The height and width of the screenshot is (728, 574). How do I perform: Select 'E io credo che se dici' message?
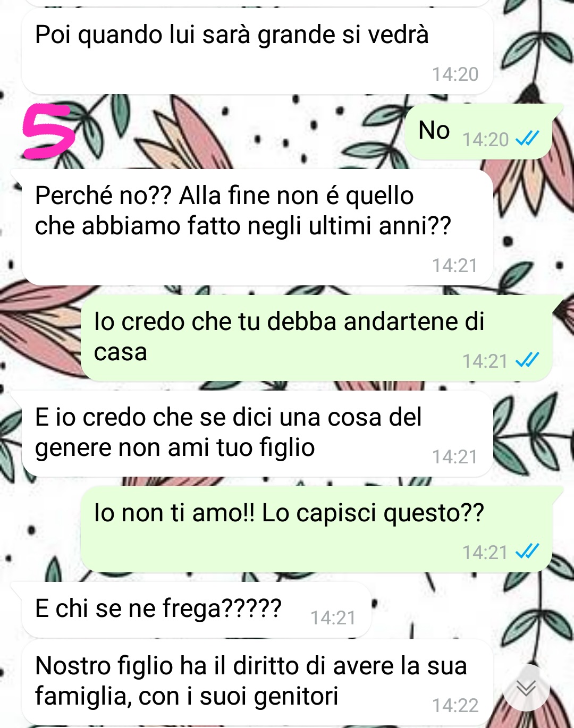pos(257,434)
